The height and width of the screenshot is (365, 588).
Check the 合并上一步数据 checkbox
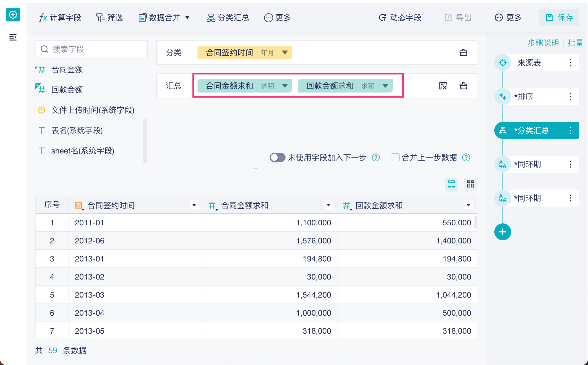(395, 157)
